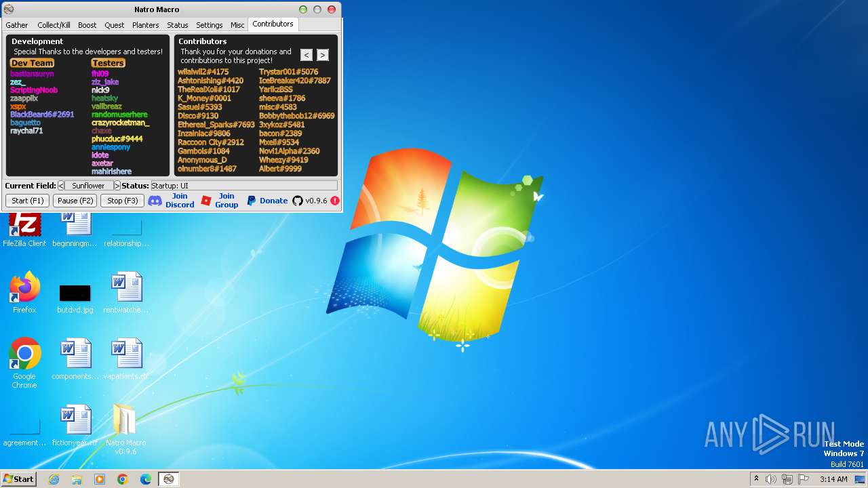The height and width of the screenshot is (488, 868).
Task: Click tester name crazyrocketman_
Action: tap(121, 123)
